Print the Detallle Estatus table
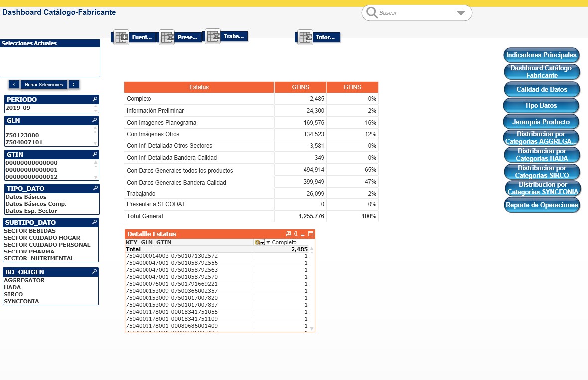 click(288, 234)
